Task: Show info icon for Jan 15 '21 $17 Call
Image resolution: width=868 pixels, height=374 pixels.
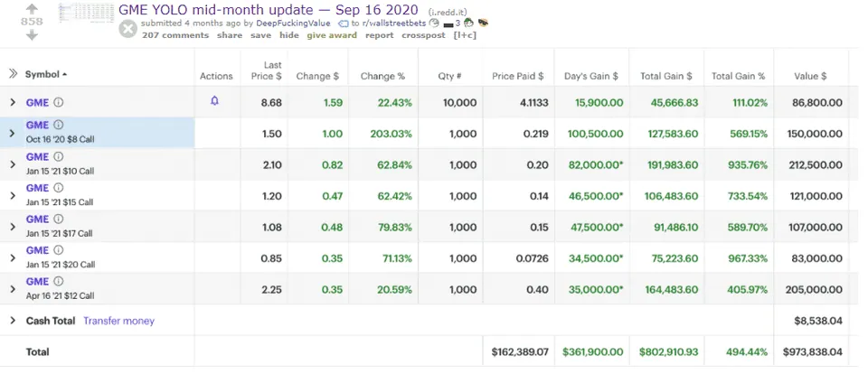Action: coord(59,219)
